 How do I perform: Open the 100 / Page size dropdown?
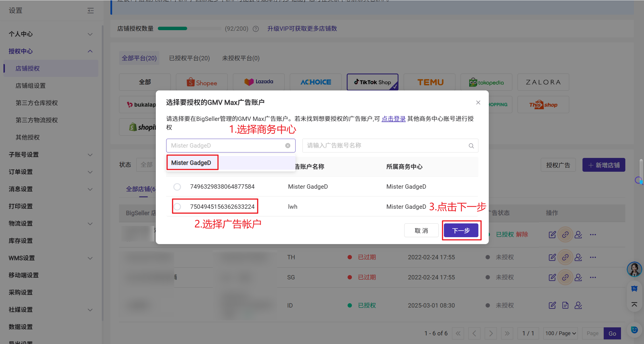tap(561, 333)
